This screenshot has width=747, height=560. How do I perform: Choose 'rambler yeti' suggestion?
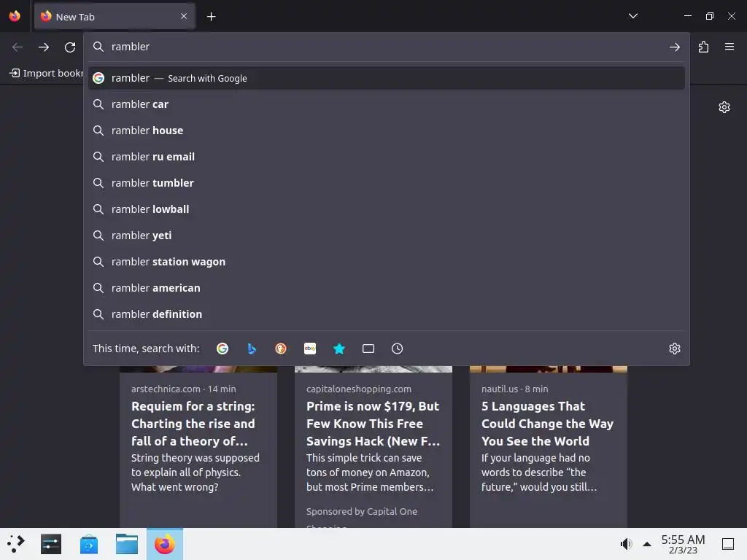[387, 236]
